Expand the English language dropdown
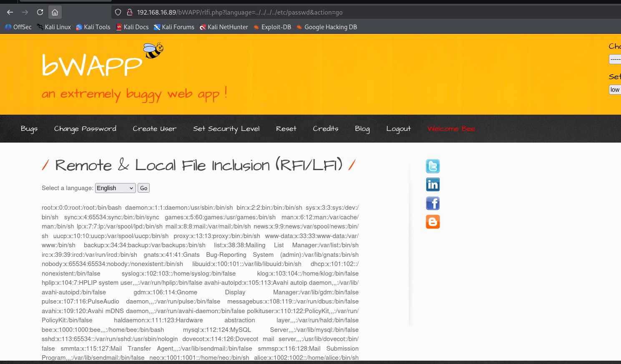The width and height of the screenshot is (621, 364). coord(116,188)
